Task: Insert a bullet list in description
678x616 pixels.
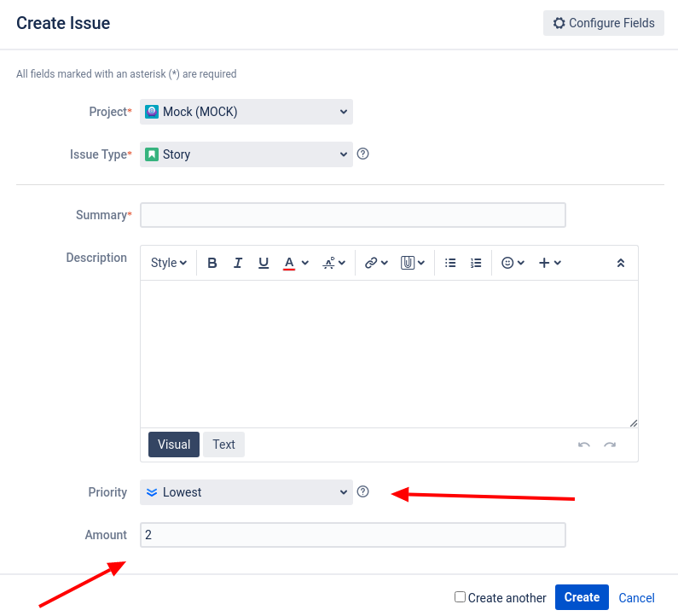Action: point(451,263)
